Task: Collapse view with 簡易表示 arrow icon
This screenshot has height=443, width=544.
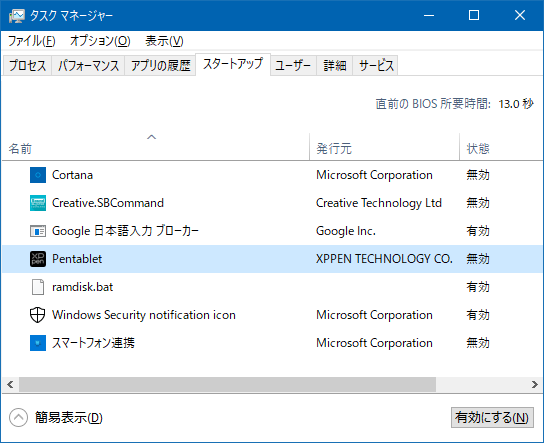Action: (x=18, y=417)
